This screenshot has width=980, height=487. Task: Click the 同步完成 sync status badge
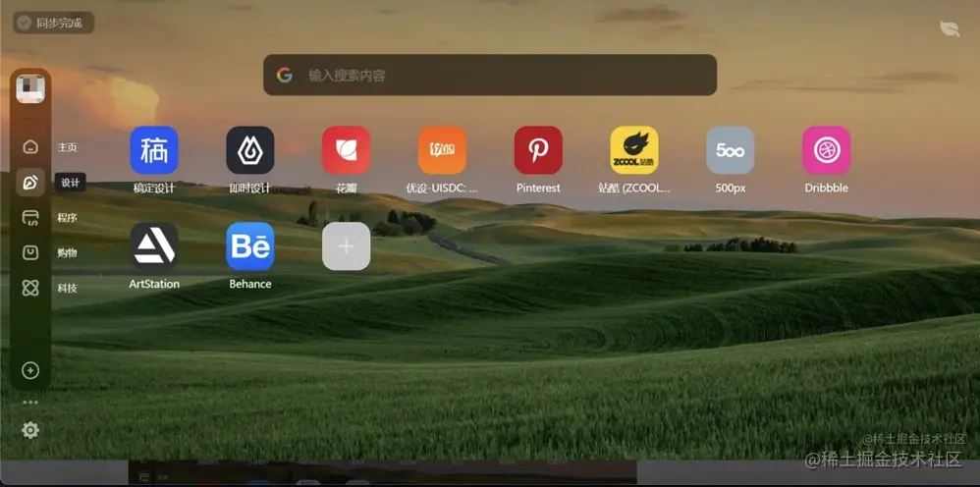tap(54, 23)
